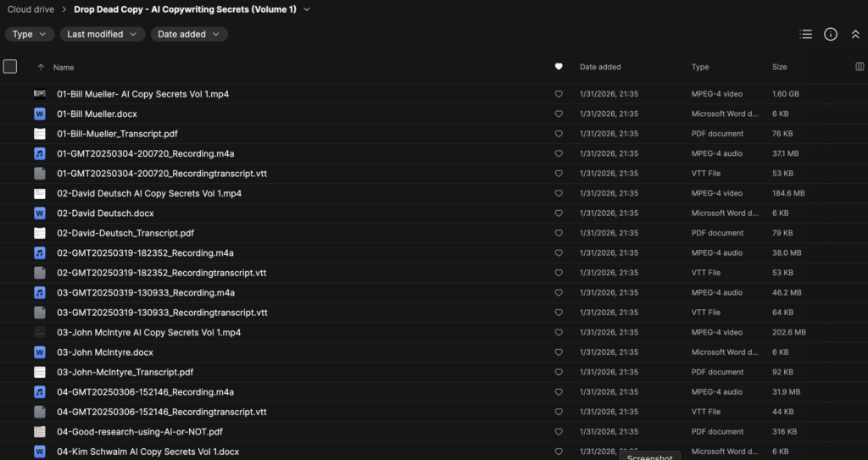
Task: Expand the folder name breadcrumb chevron
Action: [307, 9]
